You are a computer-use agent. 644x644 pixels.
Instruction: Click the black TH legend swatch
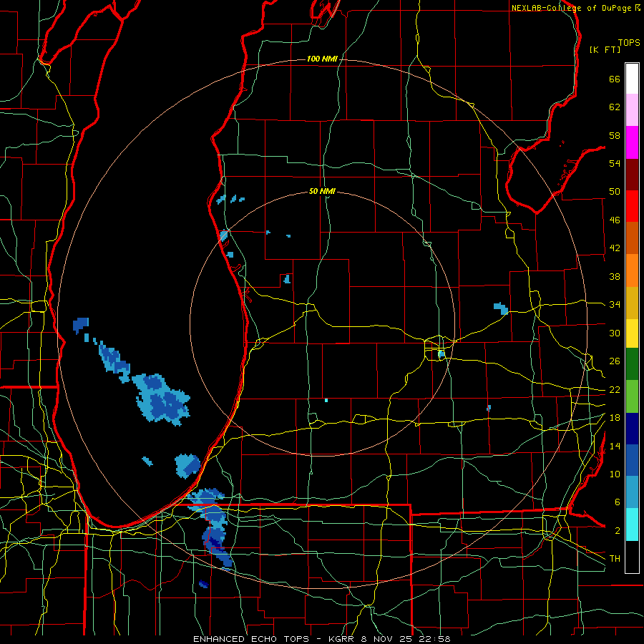[x=632, y=557]
